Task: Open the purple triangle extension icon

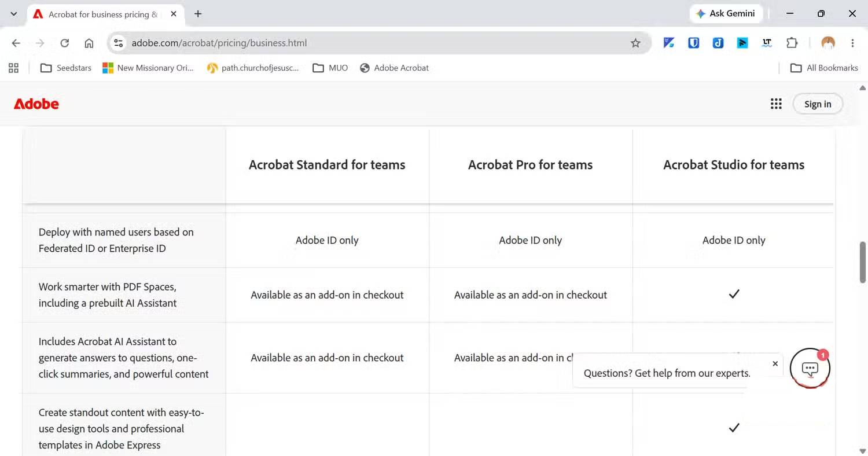Action: (x=669, y=43)
